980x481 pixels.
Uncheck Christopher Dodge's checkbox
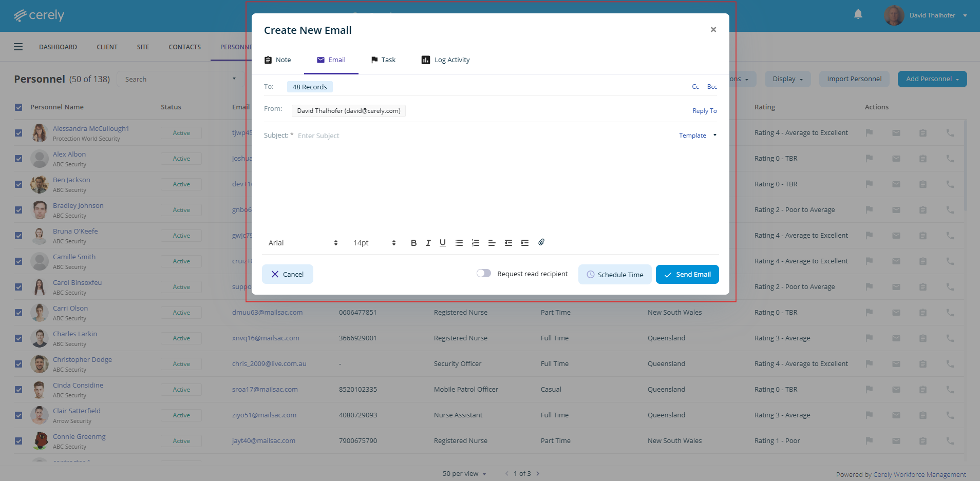click(x=18, y=364)
